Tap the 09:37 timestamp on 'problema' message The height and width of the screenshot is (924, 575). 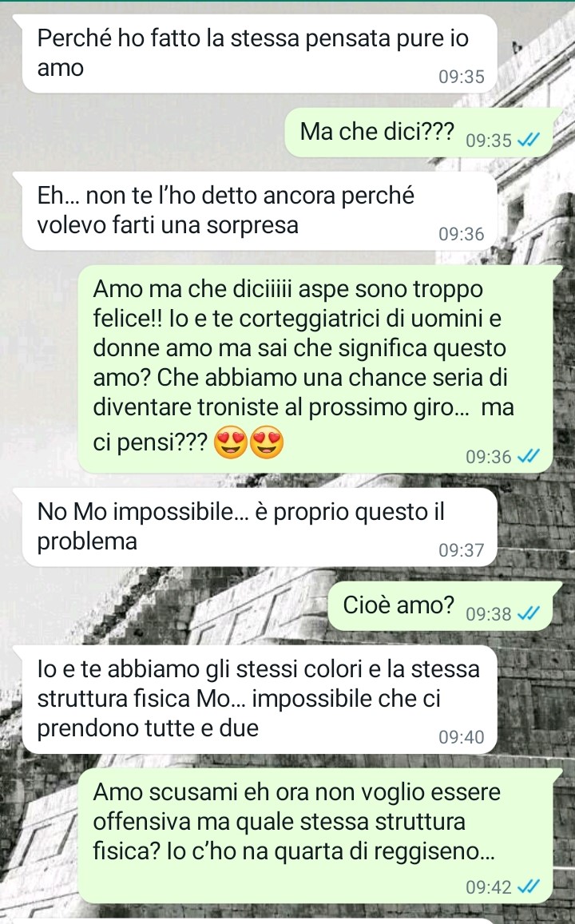click(x=462, y=550)
